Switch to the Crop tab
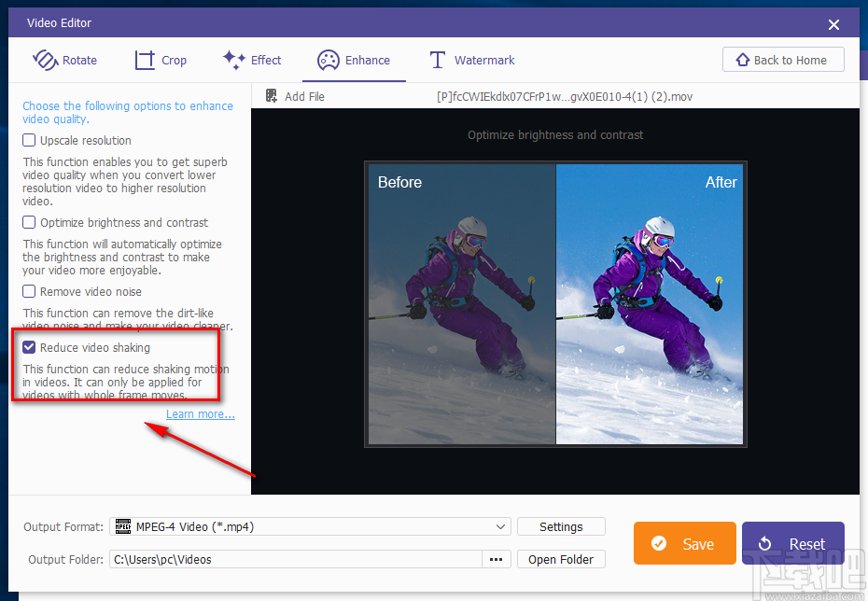This screenshot has width=868, height=601. tap(161, 60)
